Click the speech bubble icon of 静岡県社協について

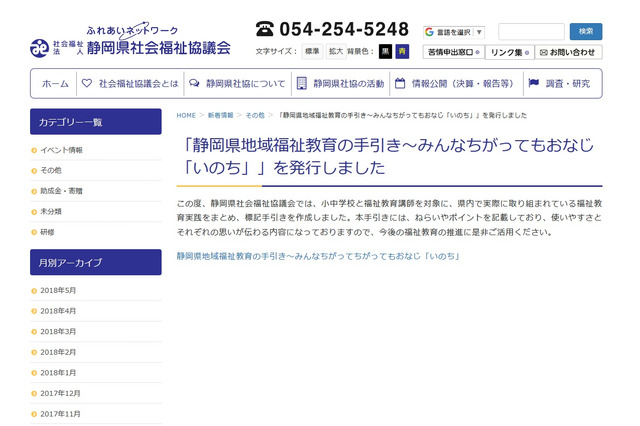point(194,83)
